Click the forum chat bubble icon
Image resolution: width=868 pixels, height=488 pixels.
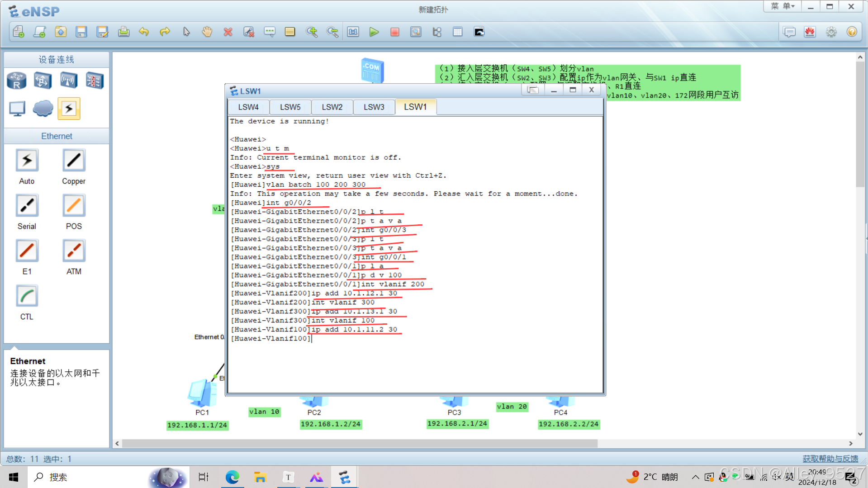pyautogui.click(x=789, y=32)
